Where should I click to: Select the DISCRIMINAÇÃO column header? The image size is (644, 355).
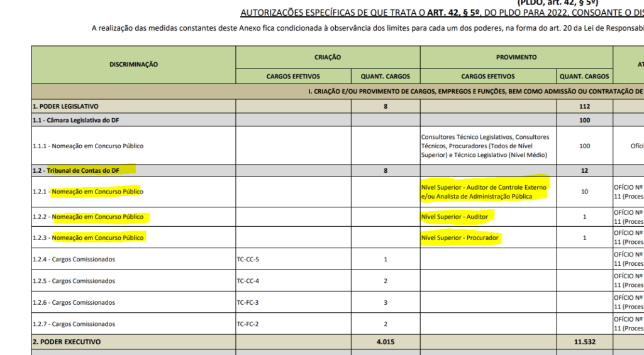click(133, 65)
